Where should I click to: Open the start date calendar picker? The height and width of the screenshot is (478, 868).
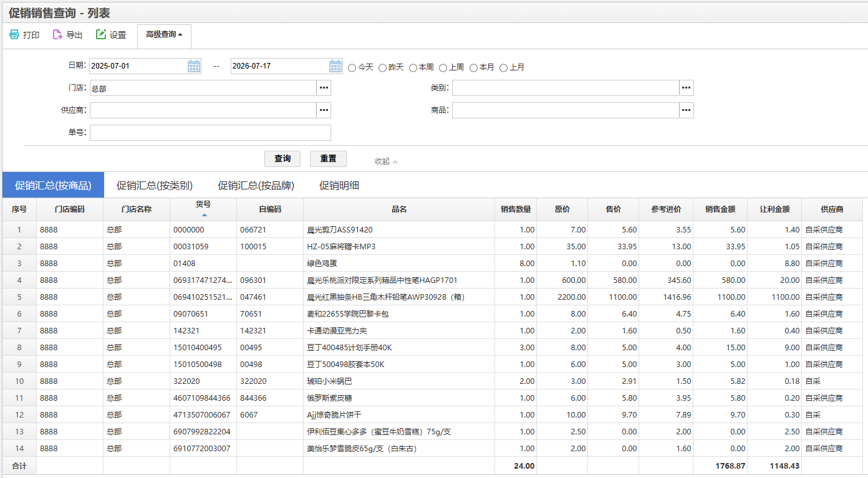(194, 66)
